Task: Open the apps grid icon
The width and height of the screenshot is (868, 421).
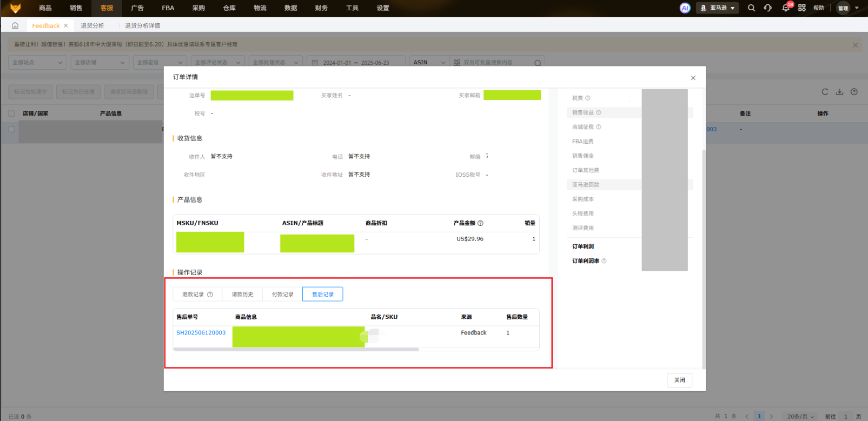Action: 802,8
